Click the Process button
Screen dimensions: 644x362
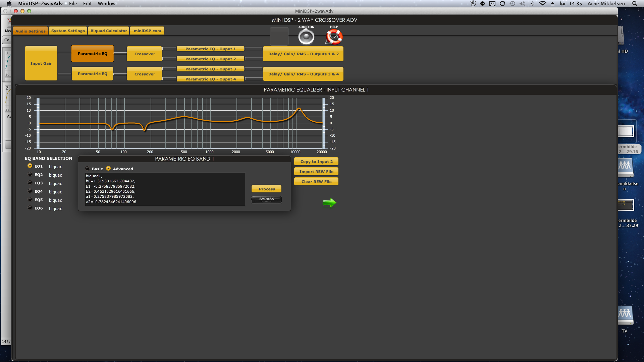[267, 189]
